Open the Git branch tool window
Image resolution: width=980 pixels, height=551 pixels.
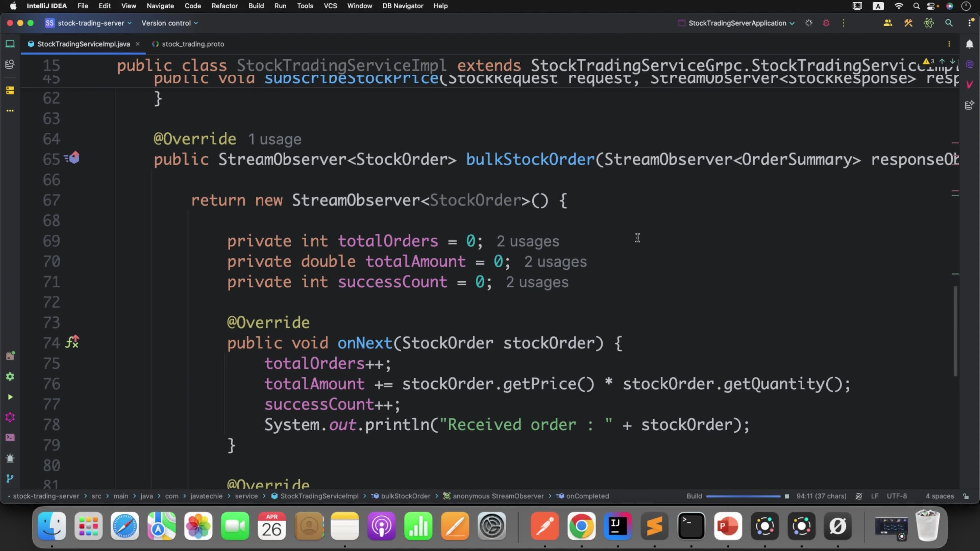coord(10,478)
